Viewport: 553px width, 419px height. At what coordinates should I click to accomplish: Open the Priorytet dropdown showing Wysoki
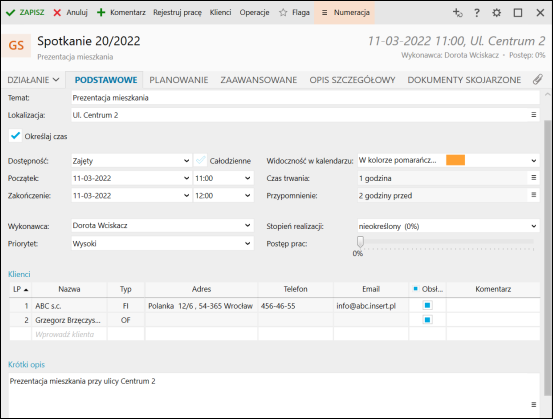[162, 243]
